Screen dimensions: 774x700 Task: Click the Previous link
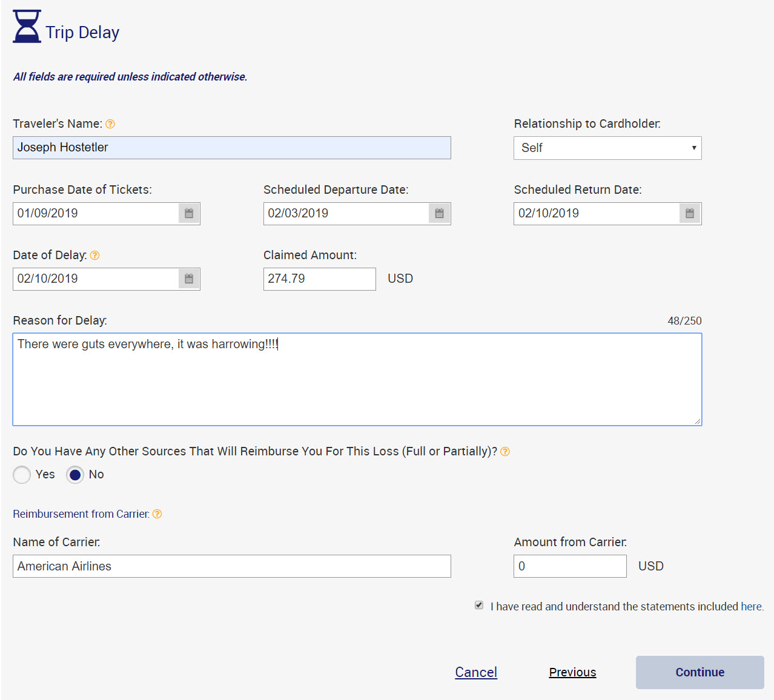pos(572,672)
